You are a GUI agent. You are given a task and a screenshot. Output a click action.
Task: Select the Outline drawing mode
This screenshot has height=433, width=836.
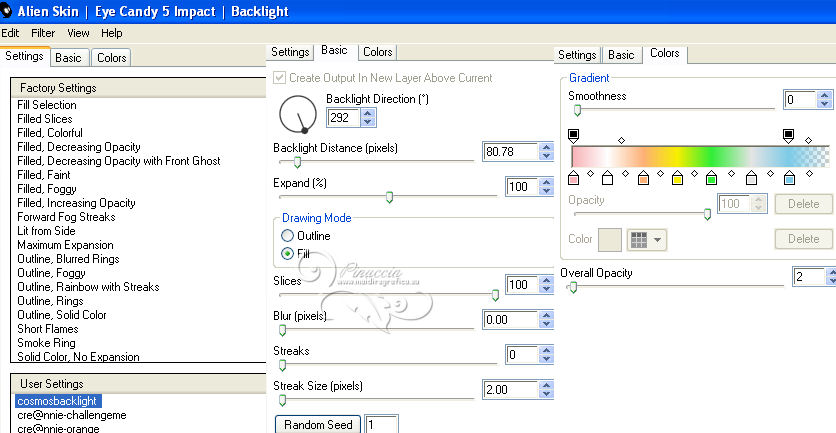pos(287,236)
